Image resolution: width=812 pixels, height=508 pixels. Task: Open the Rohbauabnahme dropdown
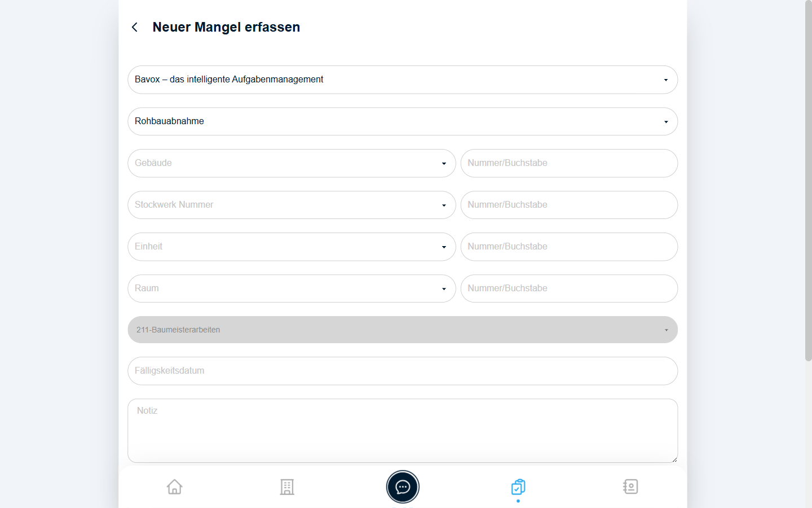403,121
